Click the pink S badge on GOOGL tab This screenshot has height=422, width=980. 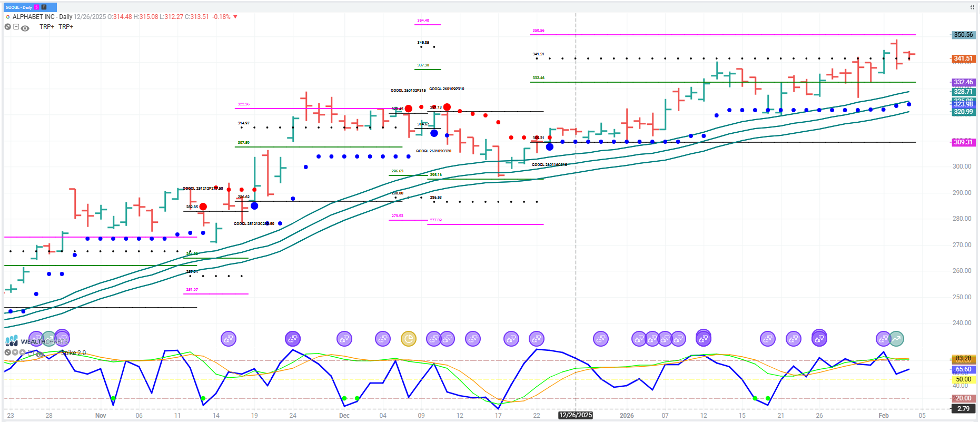coord(37,7)
